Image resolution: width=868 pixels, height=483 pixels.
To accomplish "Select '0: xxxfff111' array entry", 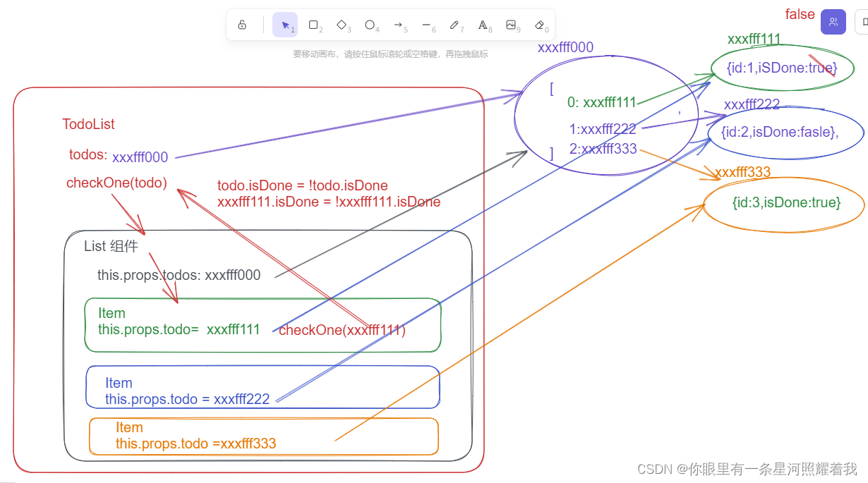I will point(602,102).
